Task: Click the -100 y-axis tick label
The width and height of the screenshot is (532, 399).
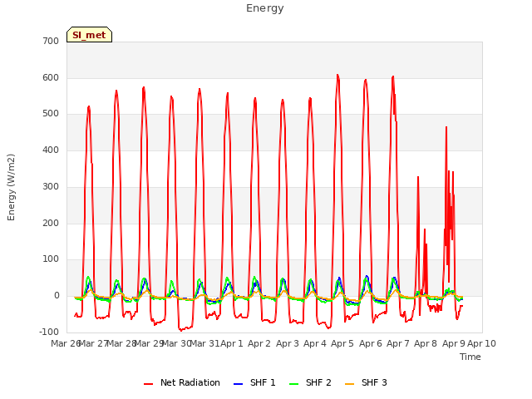Action: tap(49, 332)
